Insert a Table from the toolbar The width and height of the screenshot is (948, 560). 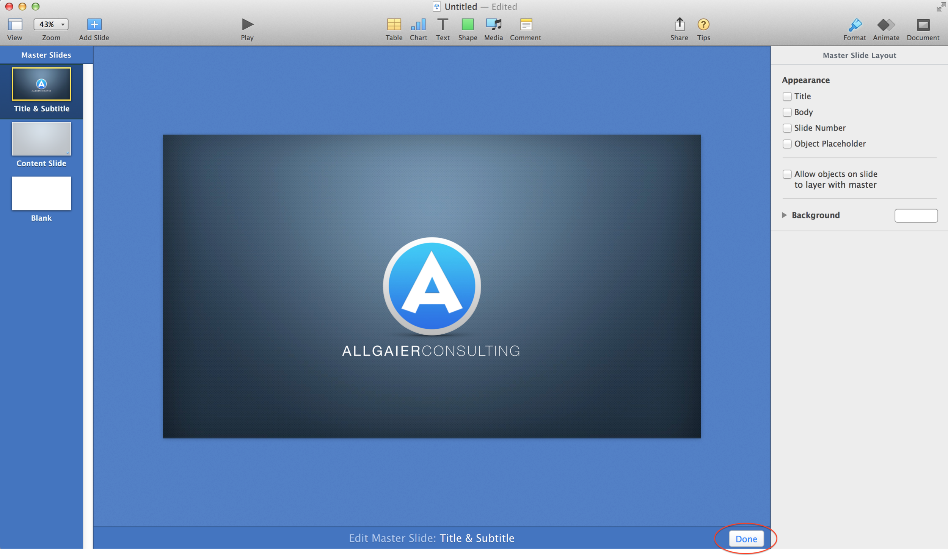coord(394,24)
